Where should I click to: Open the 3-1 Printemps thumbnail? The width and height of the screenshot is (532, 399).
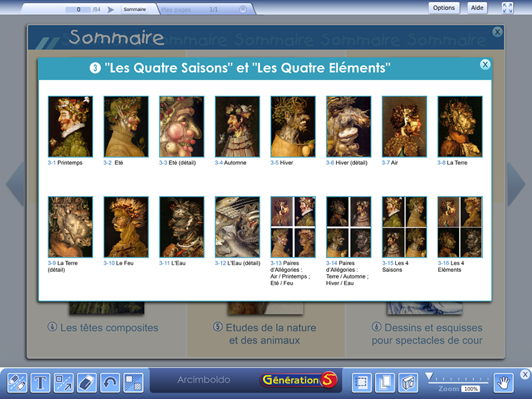[70, 126]
